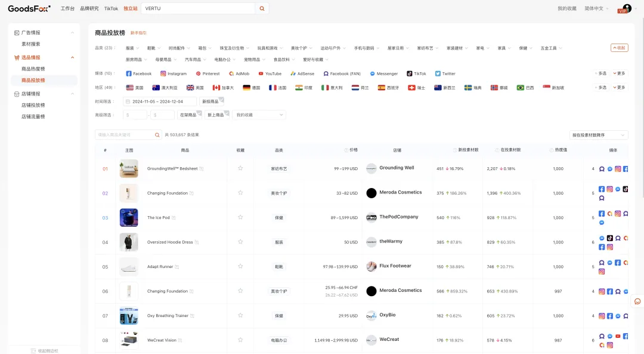Click the 收起侧边栏 sidebar collapse button
The width and height of the screenshot is (644, 354).
44,350
